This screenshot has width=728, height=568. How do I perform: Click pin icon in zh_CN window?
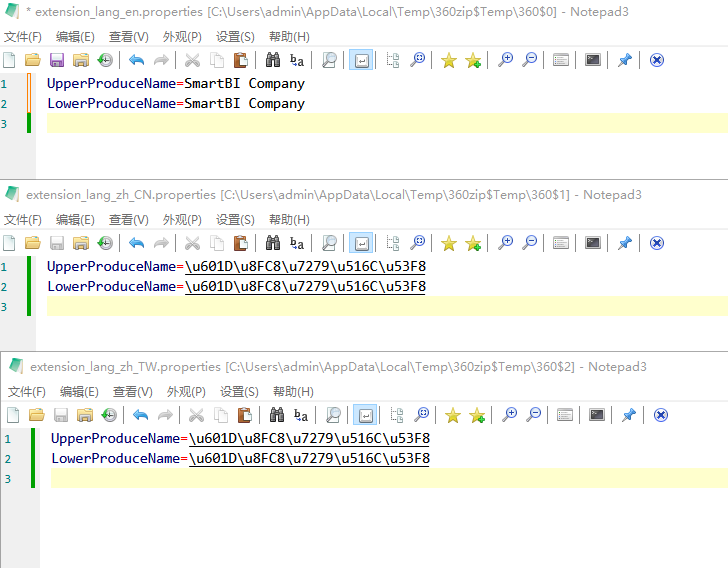coord(624,243)
